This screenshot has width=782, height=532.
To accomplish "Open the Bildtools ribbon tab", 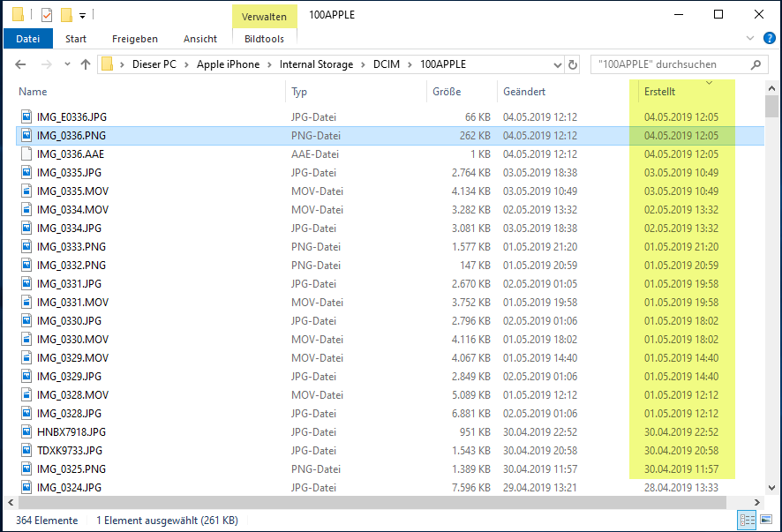I will pos(263,39).
